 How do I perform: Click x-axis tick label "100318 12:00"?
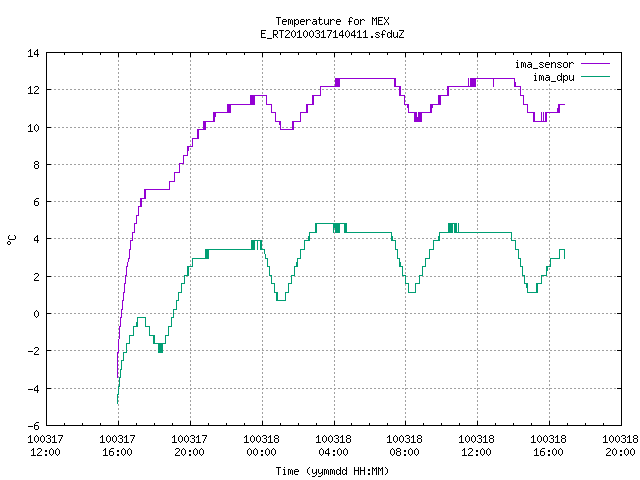click(476, 445)
